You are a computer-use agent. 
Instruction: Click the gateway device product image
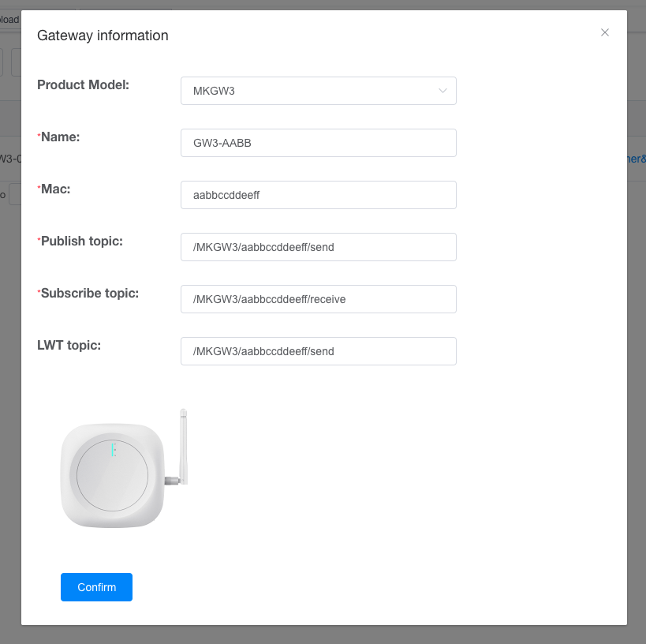[x=124, y=468]
